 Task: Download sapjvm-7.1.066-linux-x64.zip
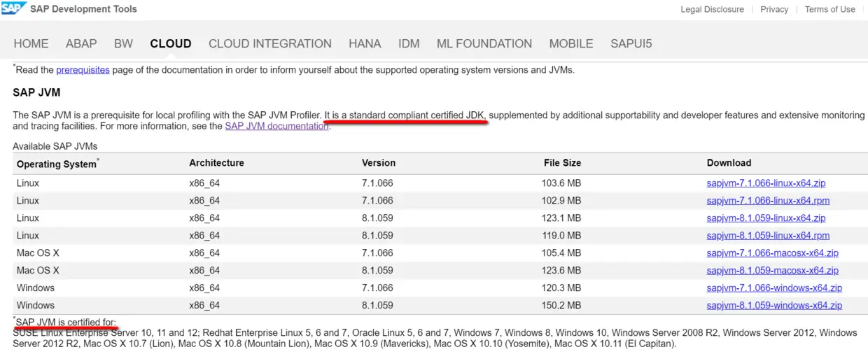pos(766,183)
